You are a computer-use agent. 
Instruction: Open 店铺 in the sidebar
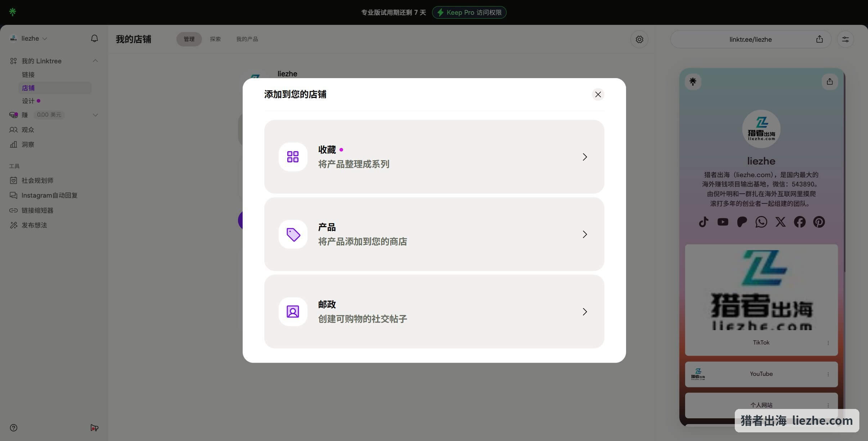(x=55, y=88)
